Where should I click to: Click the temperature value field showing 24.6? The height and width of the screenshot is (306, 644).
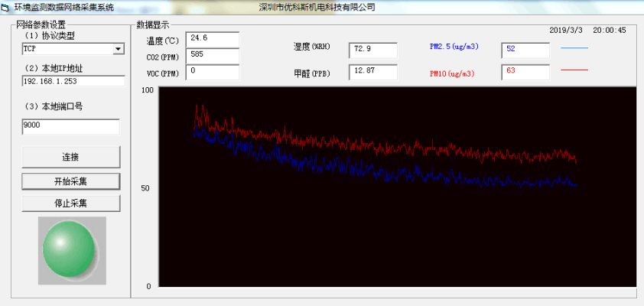click(213, 38)
